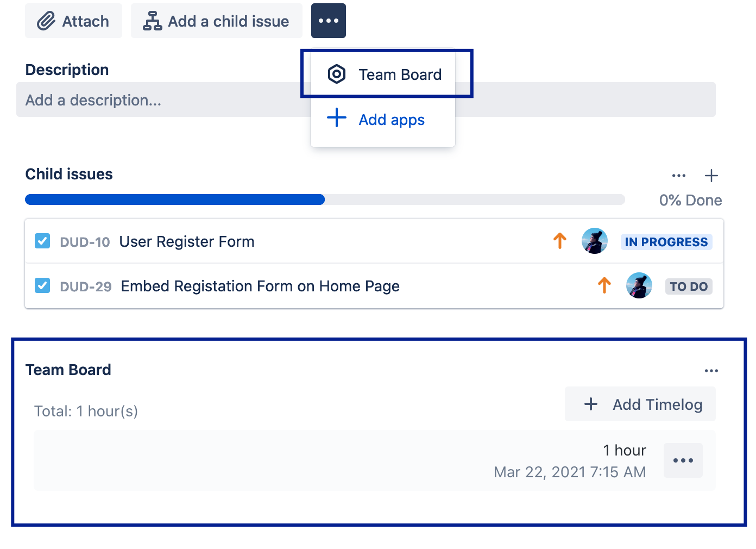
Task: Click assignee avatar on DUD-10 row
Action: coord(595,241)
